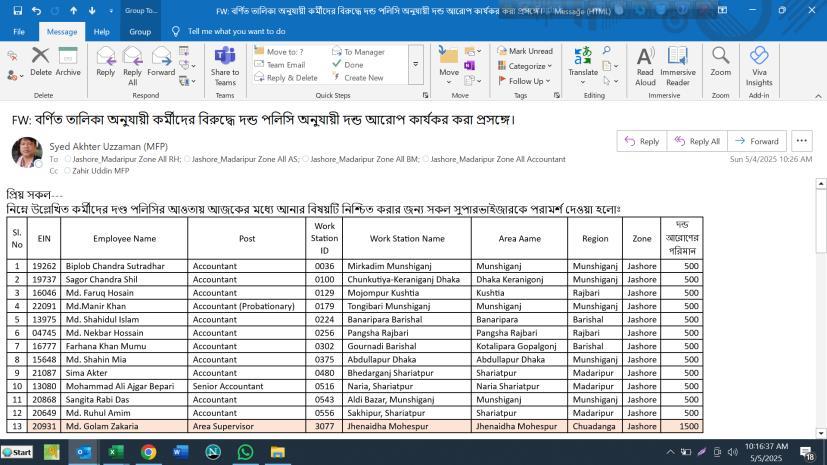Choose To Manager quick step
The width and height of the screenshot is (827, 465).
pyautogui.click(x=359, y=52)
